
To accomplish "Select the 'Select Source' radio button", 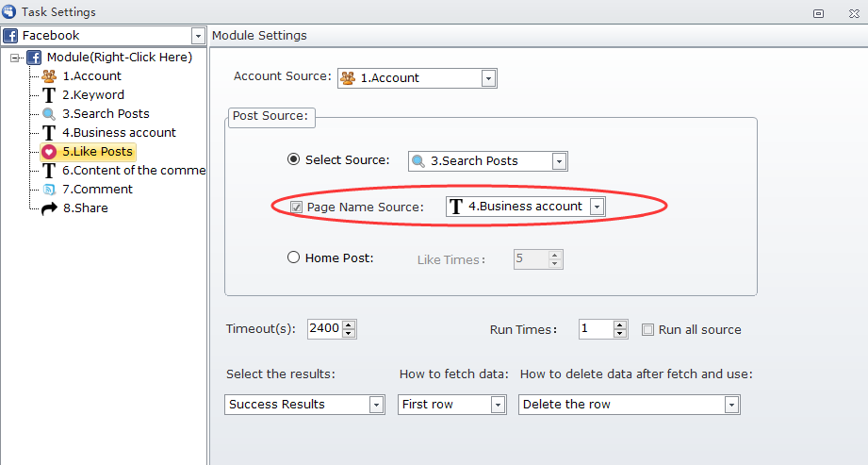I will tap(293, 159).
